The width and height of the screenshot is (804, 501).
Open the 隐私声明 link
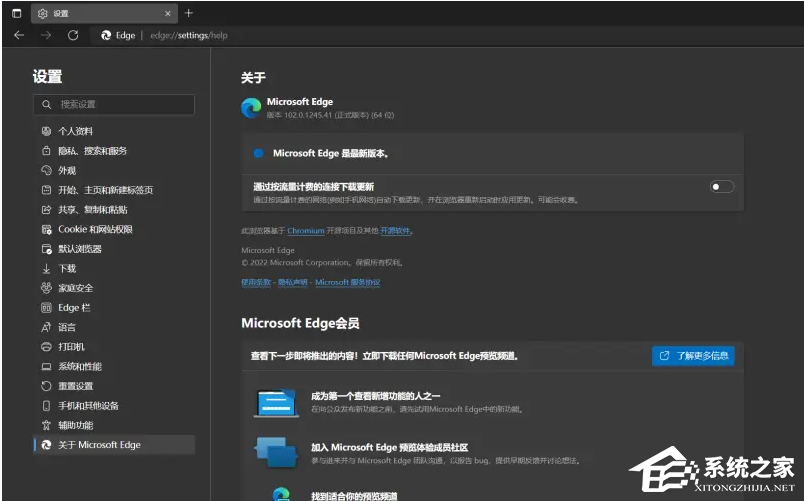coord(293,282)
